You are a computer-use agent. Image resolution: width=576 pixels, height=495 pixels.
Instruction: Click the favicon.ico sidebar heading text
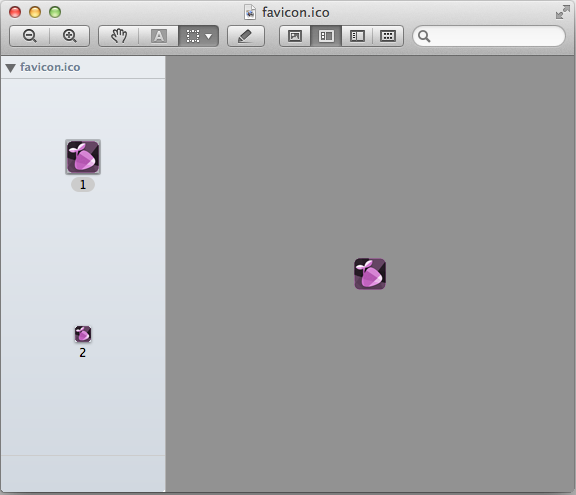coord(50,67)
